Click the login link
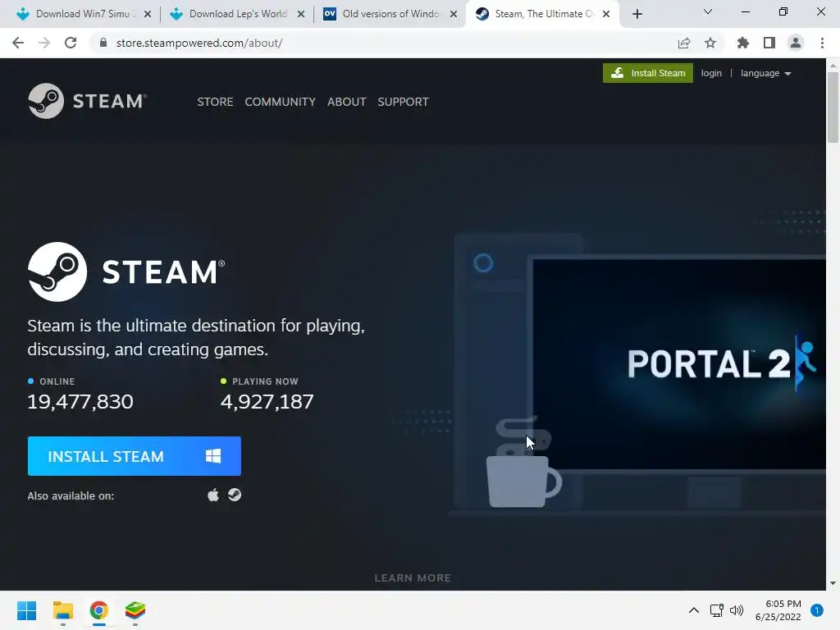The height and width of the screenshot is (630, 840). point(711,73)
